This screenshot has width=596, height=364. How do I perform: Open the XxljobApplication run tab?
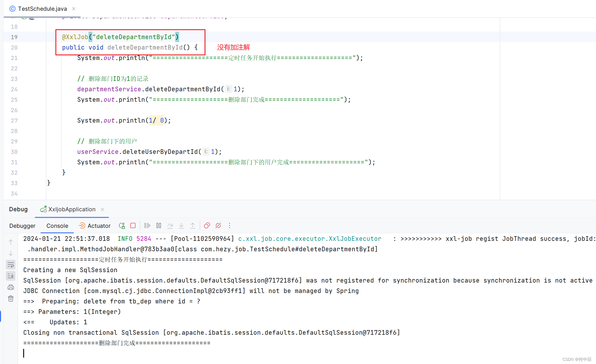tap(72, 209)
